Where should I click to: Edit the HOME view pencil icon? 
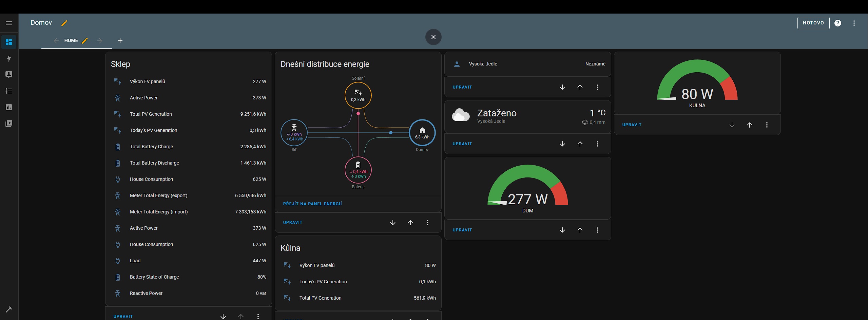coord(85,41)
